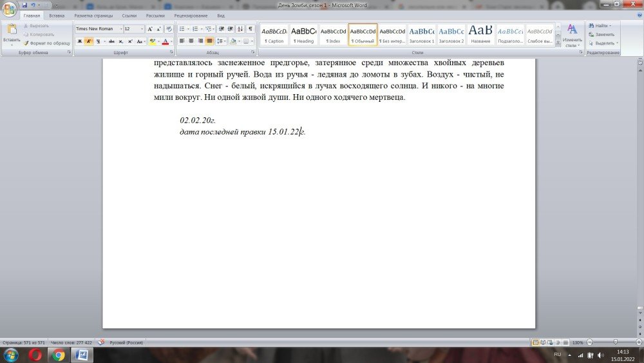This screenshot has width=644, height=363.
Task: Apply the Заголовок 1 style
Action: pyautogui.click(x=422, y=34)
